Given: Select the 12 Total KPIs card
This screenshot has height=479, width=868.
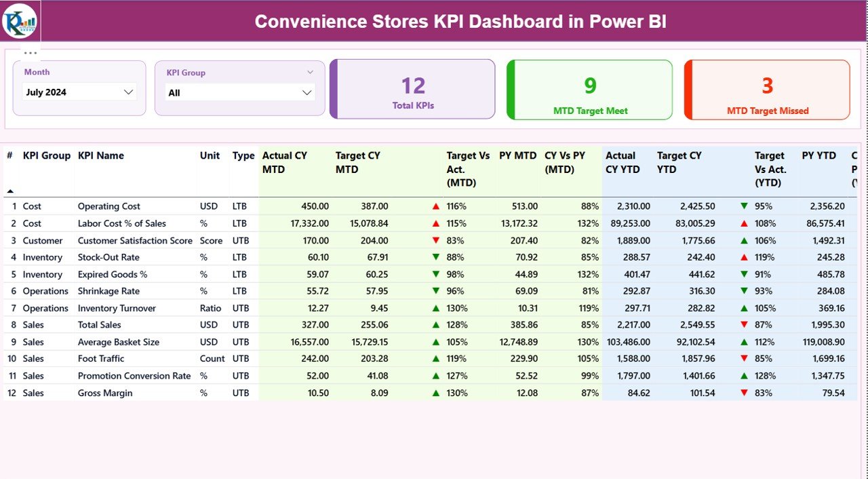Looking at the screenshot, I should [413, 89].
